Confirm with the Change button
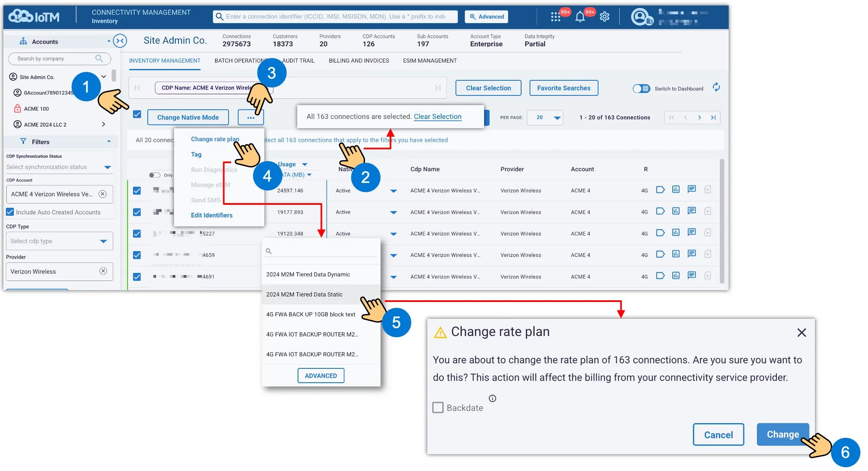The height and width of the screenshot is (471, 868). 783,434
